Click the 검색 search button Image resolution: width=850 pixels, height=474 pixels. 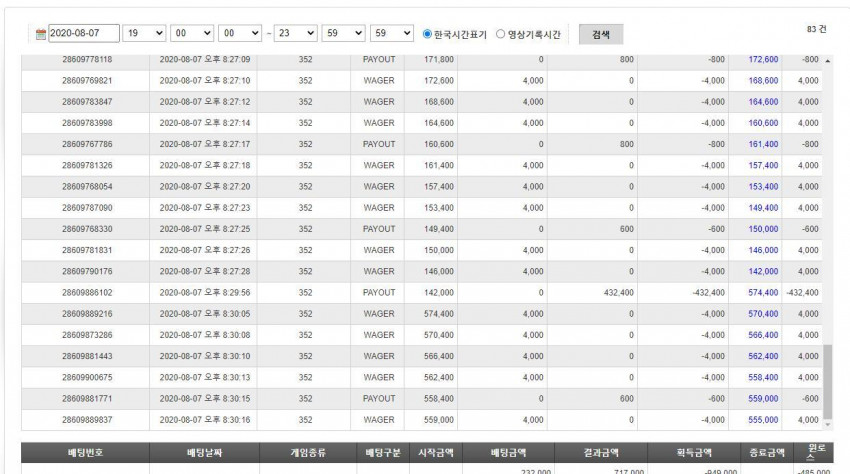(601, 34)
